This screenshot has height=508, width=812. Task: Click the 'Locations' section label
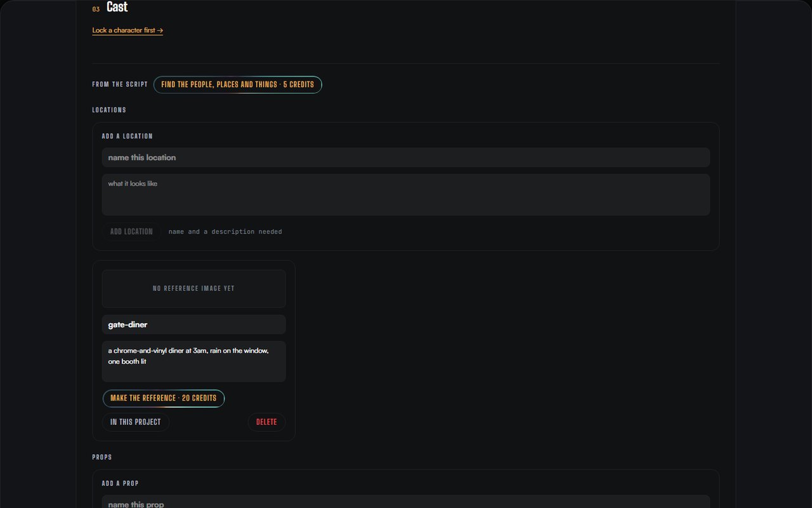[109, 110]
